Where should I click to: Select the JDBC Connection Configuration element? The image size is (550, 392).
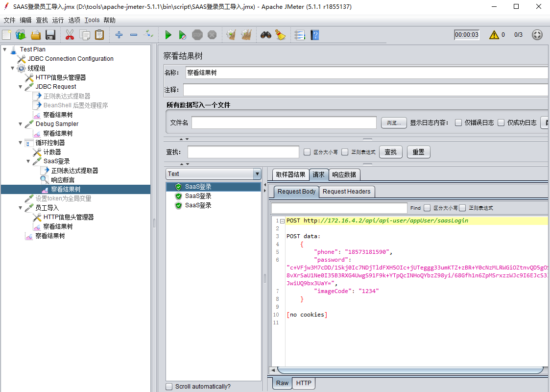(71, 59)
